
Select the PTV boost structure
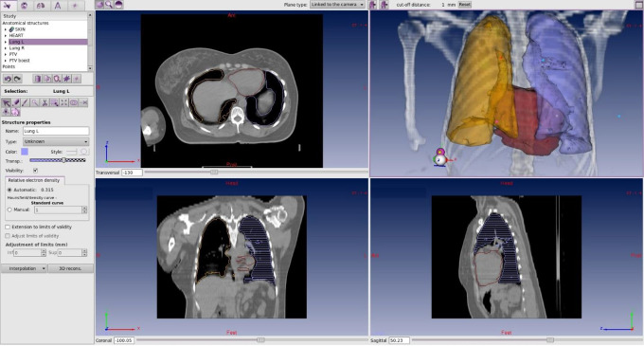point(19,61)
